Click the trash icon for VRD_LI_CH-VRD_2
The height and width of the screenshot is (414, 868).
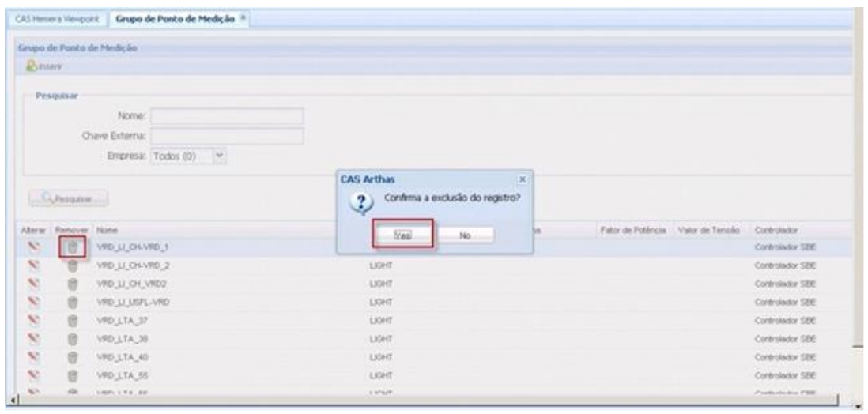coord(72,265)
